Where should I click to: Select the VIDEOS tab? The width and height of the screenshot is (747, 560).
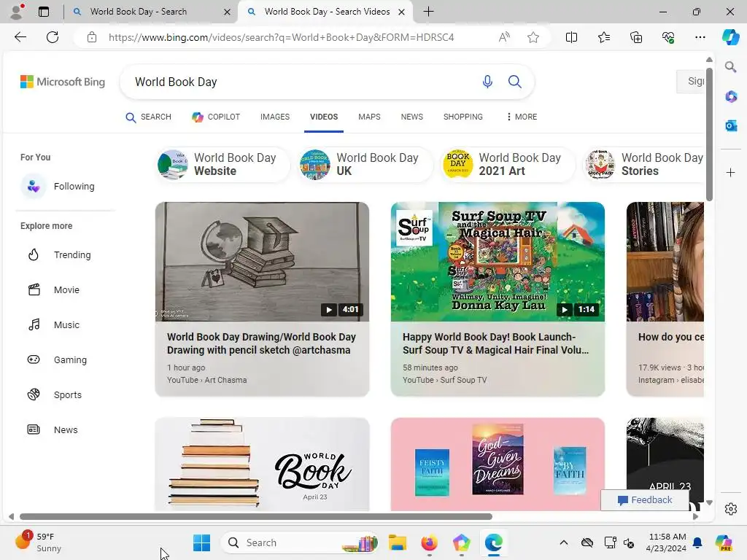[324, 117]
